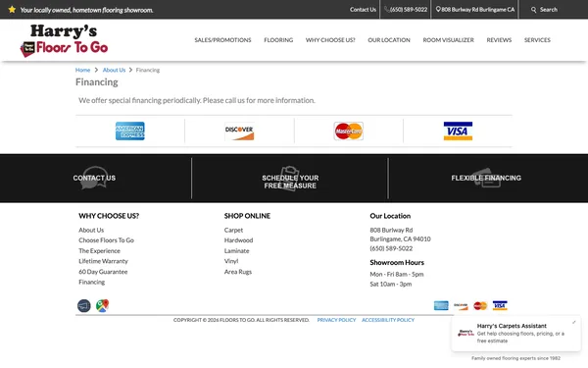Click the Contact Us banner button

pos(94,178)
